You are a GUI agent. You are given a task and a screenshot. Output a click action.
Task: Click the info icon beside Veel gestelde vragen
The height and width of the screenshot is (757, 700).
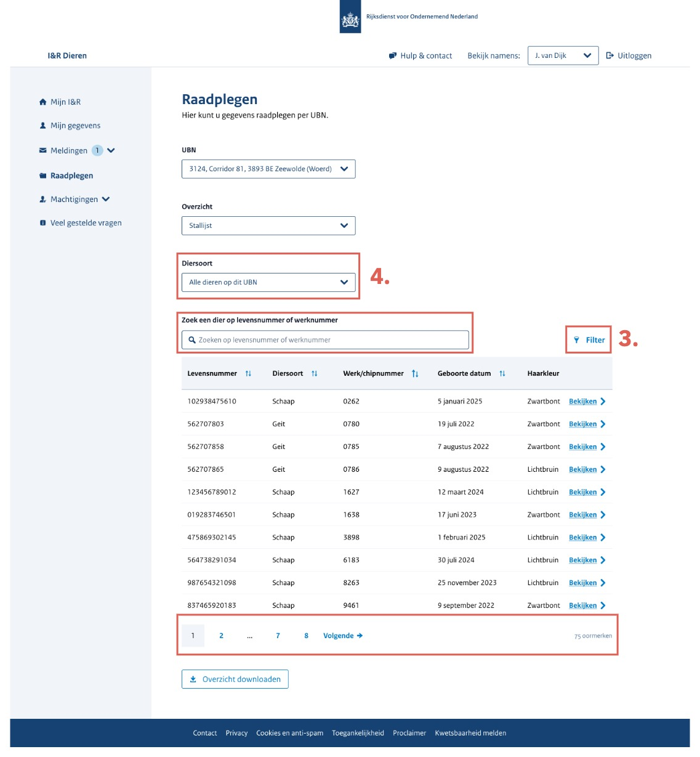point(42,223)
